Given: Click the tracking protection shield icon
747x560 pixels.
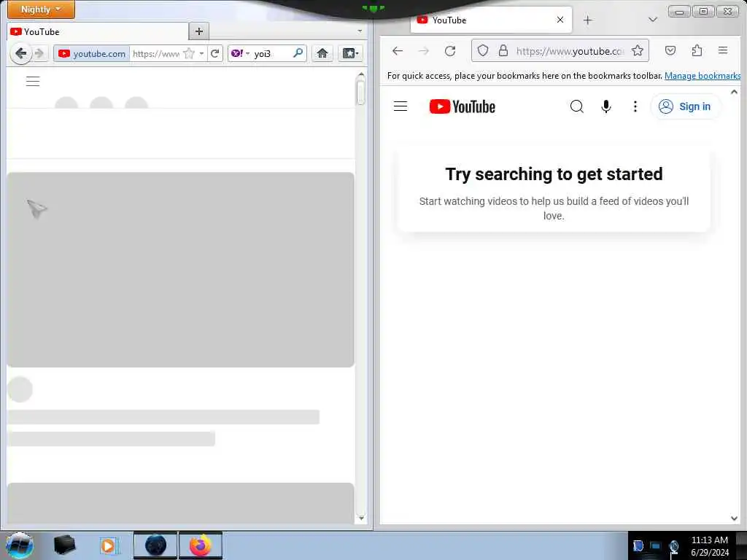Looking at the screenshot, I should click(x=483, y=50).
